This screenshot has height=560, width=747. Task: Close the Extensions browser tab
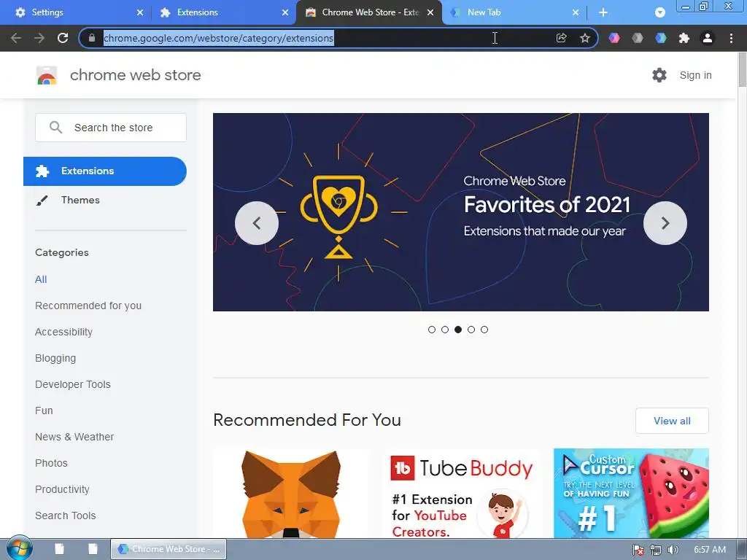click(x=285, y=12)
